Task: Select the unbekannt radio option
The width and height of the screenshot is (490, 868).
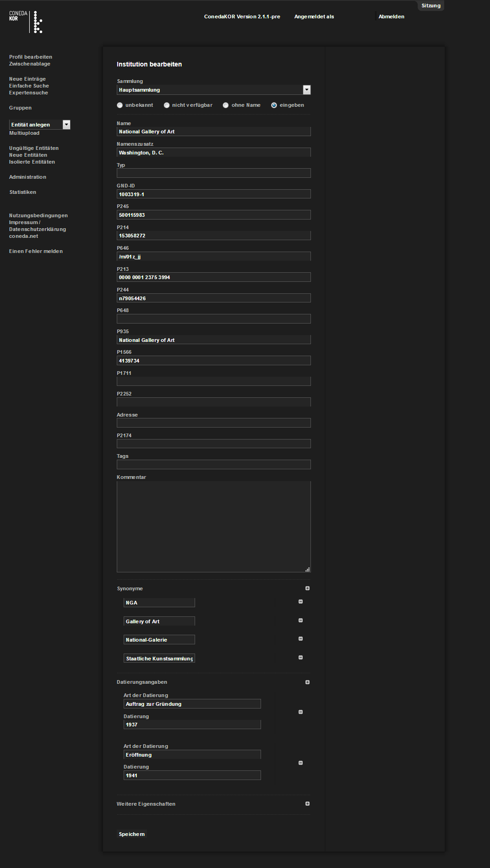Action: pos(120,105)
